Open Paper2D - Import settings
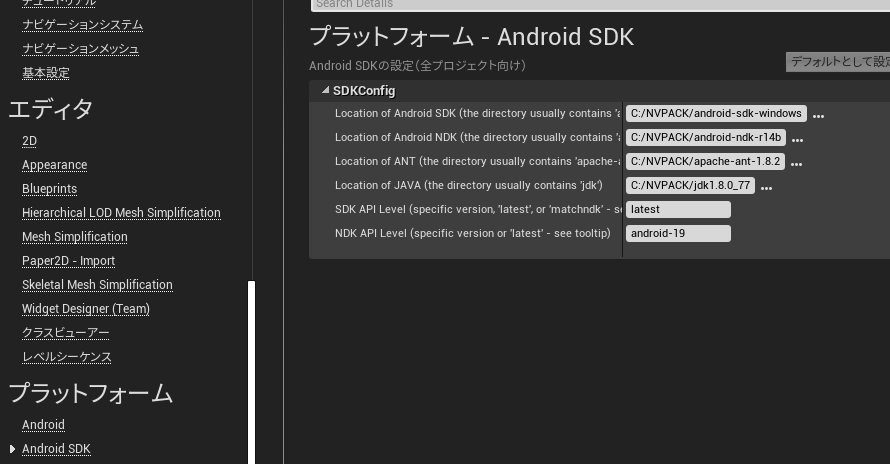This screenshot has height=464, width=890. tap(69, 261)
